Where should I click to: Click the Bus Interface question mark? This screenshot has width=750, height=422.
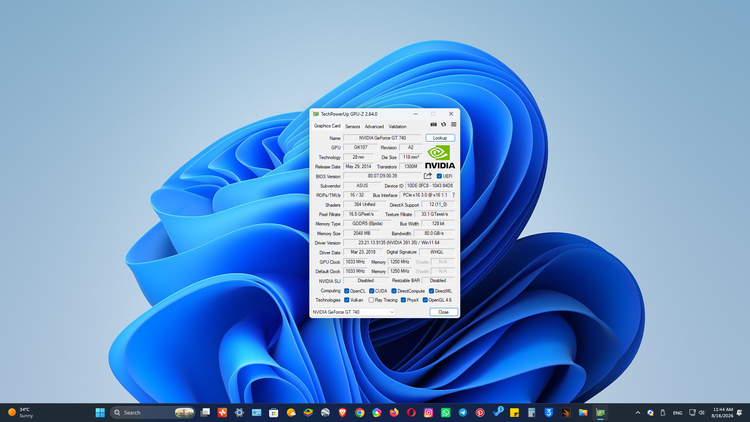click(453, 195)
